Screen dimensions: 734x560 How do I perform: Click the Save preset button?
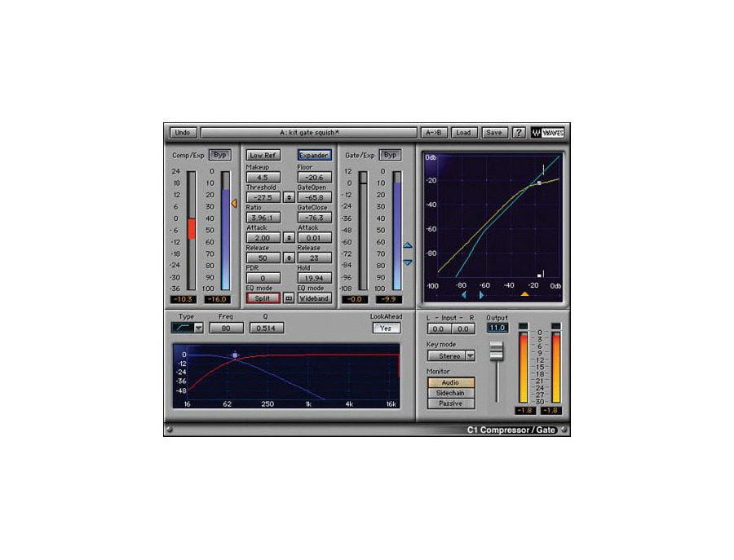point(494,133)
